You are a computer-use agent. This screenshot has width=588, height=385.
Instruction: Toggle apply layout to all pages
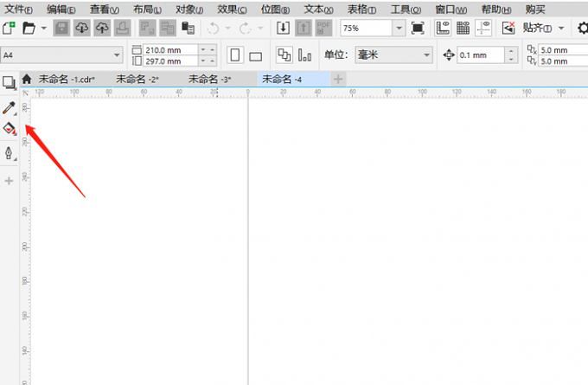[x=284, y=55]
